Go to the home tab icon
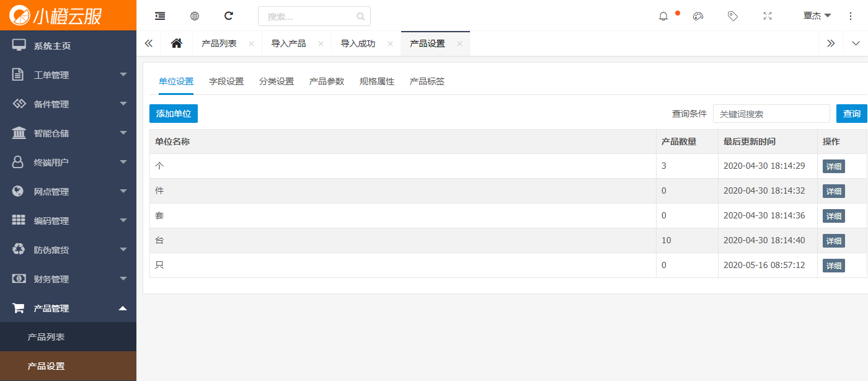The height and width of the screenshot is (381, 868). tap(177, 43)
